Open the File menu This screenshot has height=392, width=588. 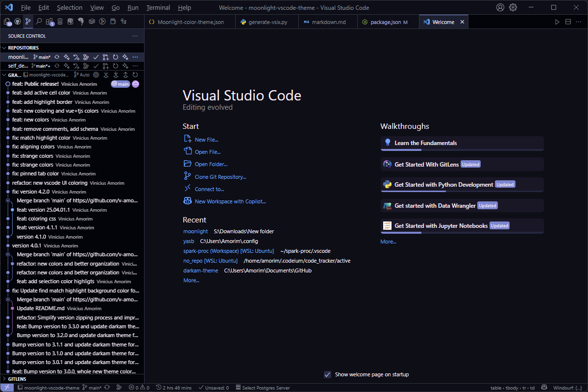tap(25, 7)
